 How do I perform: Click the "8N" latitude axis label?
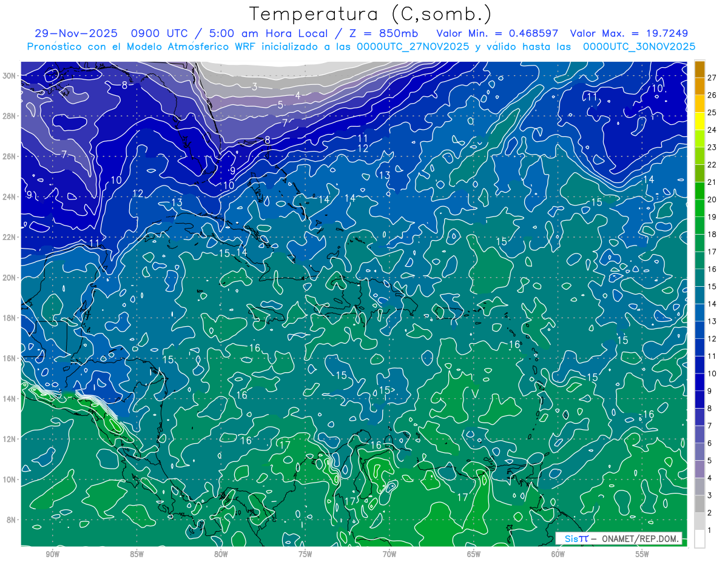(12, 520)
